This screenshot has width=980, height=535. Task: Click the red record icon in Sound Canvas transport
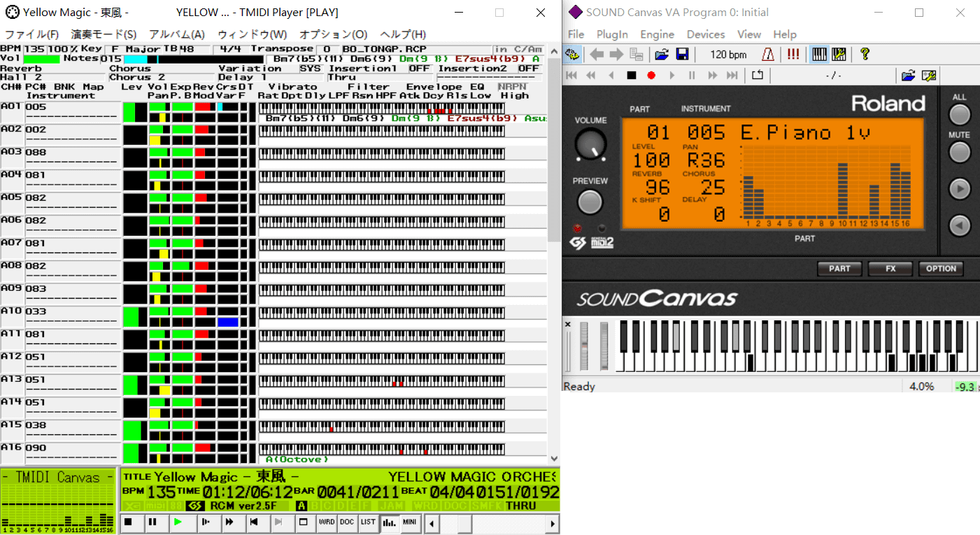(651, 75)
